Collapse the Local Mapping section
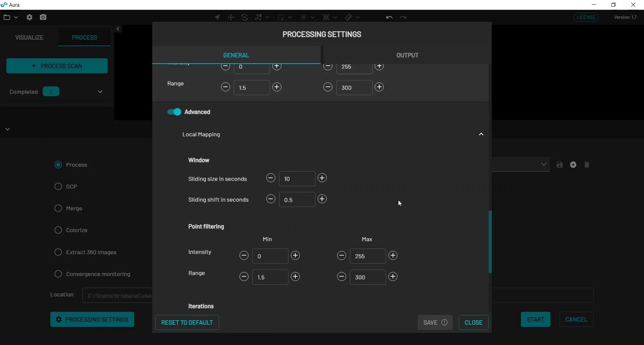This screenshot has width=644, height=345. click(481, 134)
